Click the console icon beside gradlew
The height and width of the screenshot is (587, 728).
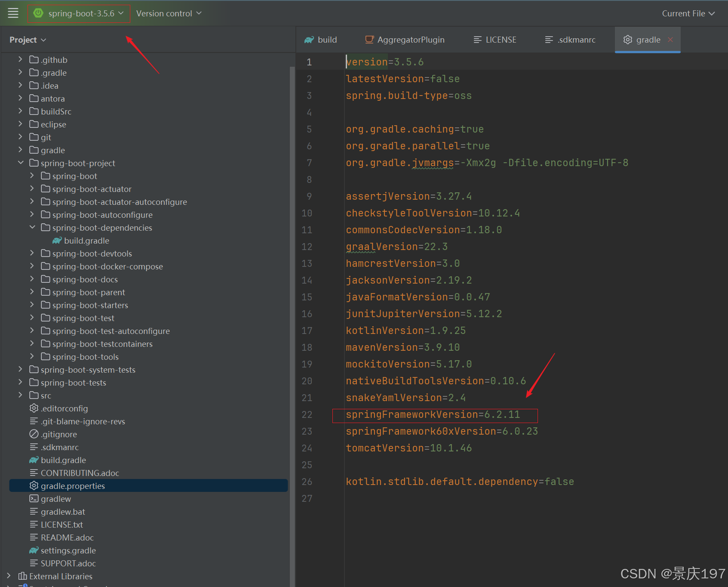tap(34, 498)
